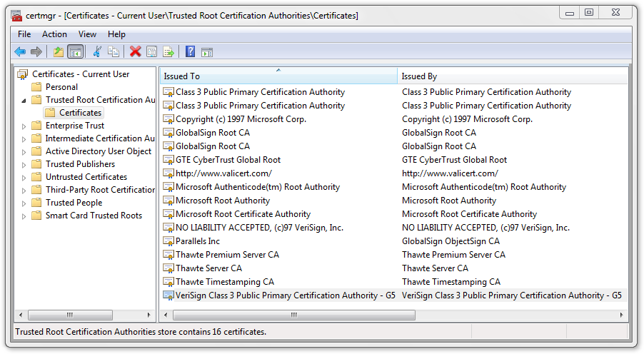This screenshot has width=644, height=354.
Task: Click the Copy toolbar icon
Action: tap(114, 52)
